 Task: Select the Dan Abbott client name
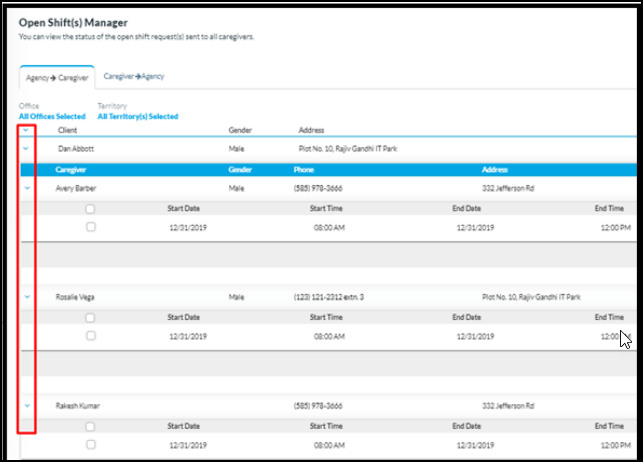click(x=75, y=149)
